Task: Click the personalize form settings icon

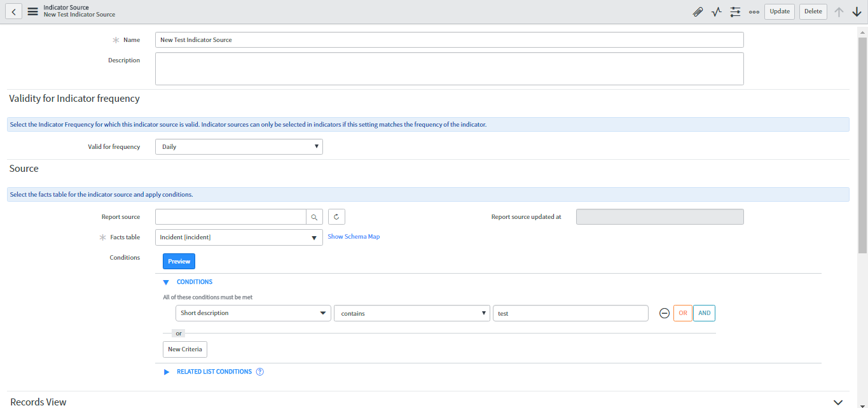Action: [735, 11]
